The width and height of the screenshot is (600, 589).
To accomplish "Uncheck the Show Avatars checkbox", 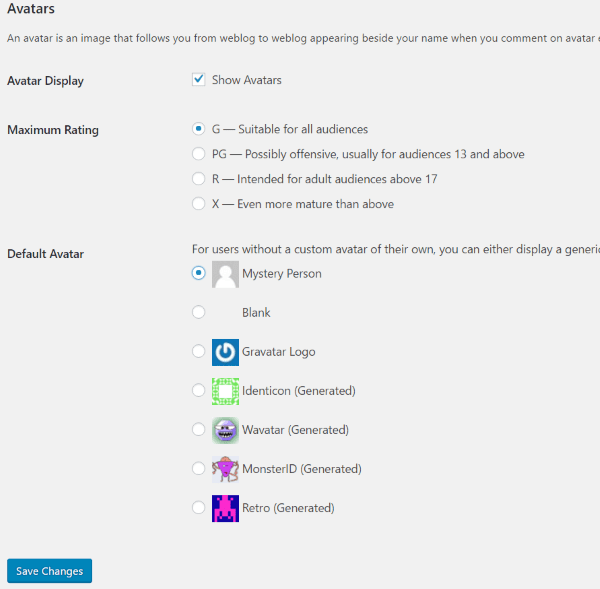I will pos(199,80).
